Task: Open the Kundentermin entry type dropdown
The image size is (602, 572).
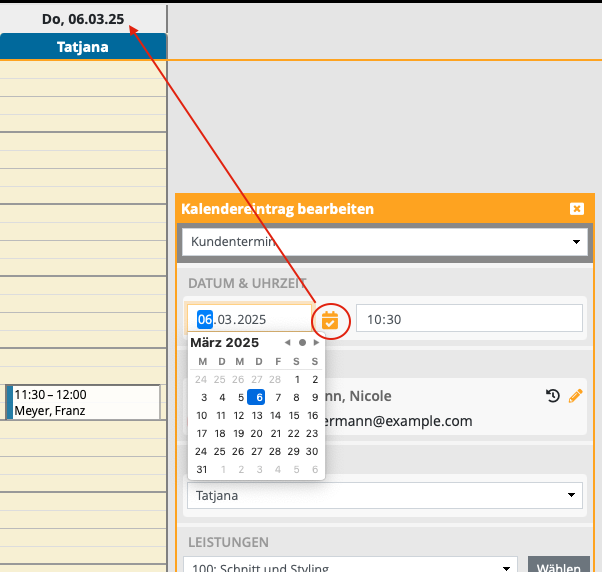Action: coord(383,242)
